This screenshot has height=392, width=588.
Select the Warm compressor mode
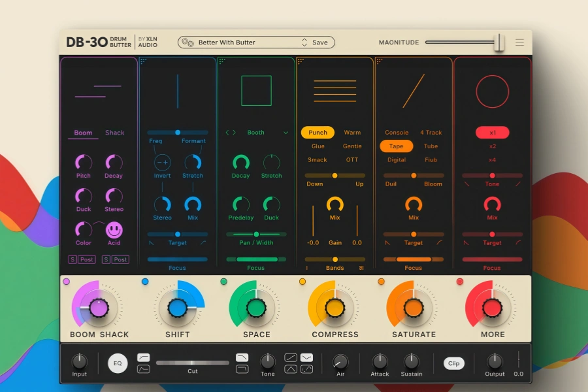coord(352,133)
